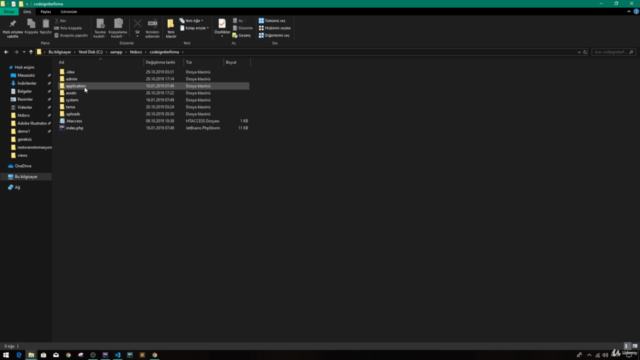
Task: Click Düzenle in the ribbon
Action: (x=242, y=28)
